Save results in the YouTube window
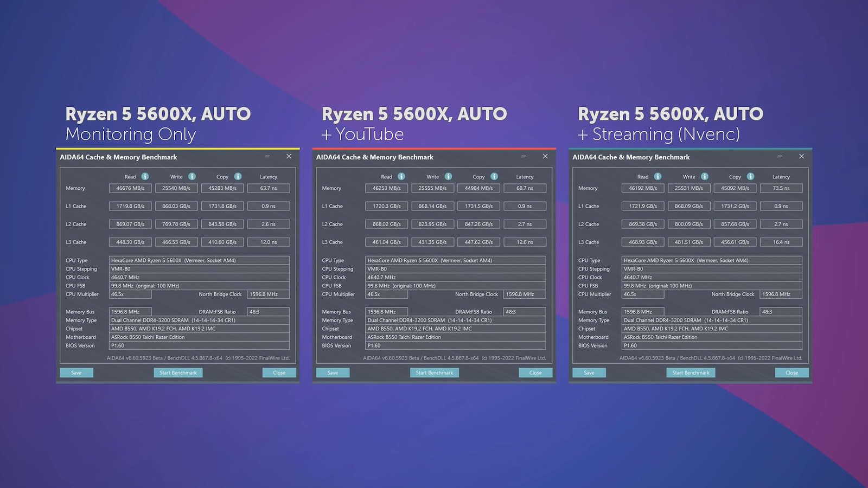The width and height of the screenshot is (868, 488). [x=333, y=373]
